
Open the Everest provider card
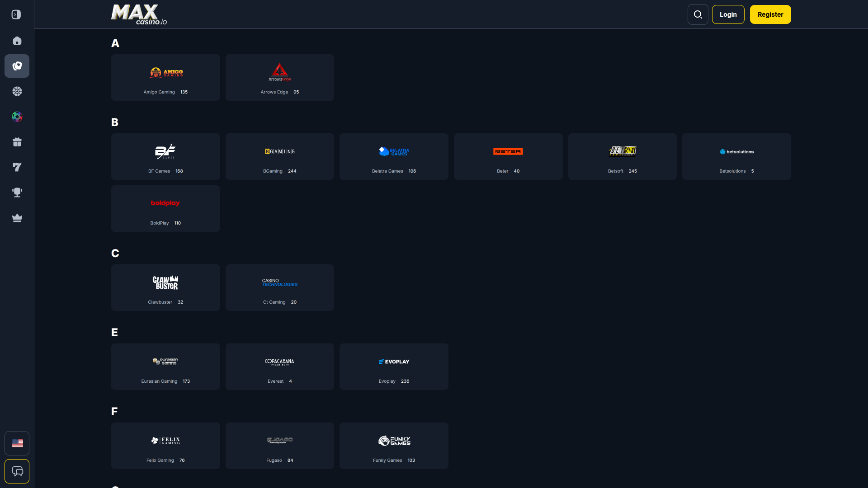pyautogui.click(x=280, y=367)
